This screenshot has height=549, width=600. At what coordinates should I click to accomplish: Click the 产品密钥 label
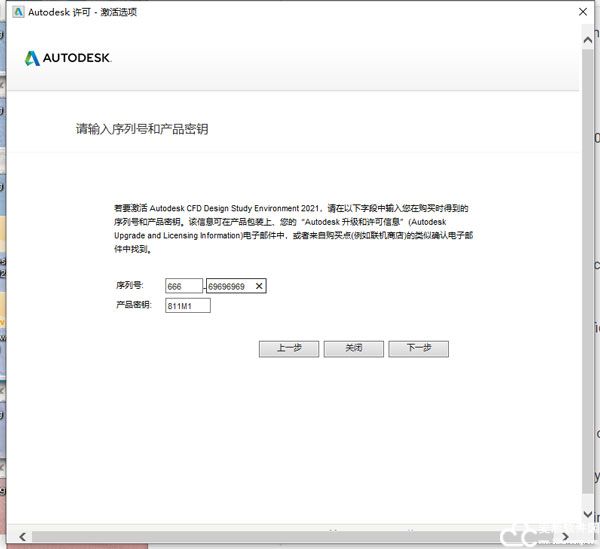click(x=134, y=305)
